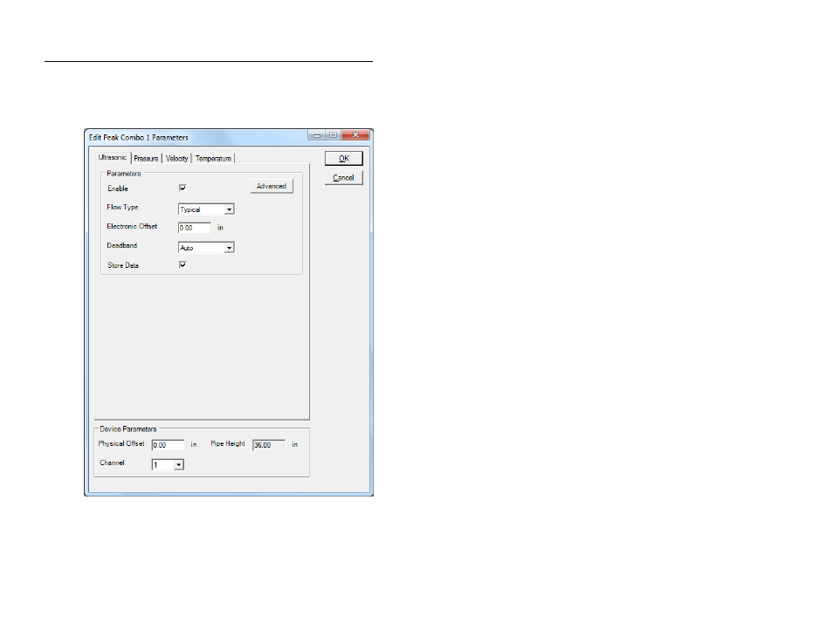833x644 pixels.
Task: Click the Pipe Height value field
Action: [268, 445]
